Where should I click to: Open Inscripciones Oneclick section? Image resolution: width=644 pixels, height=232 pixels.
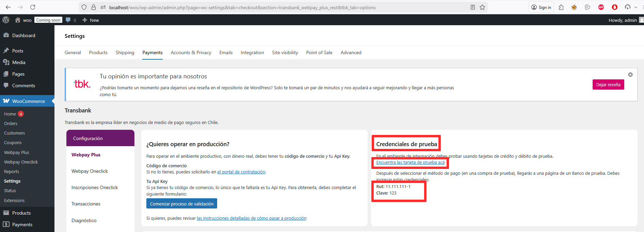pyautogui.click(x=95, y=187)
